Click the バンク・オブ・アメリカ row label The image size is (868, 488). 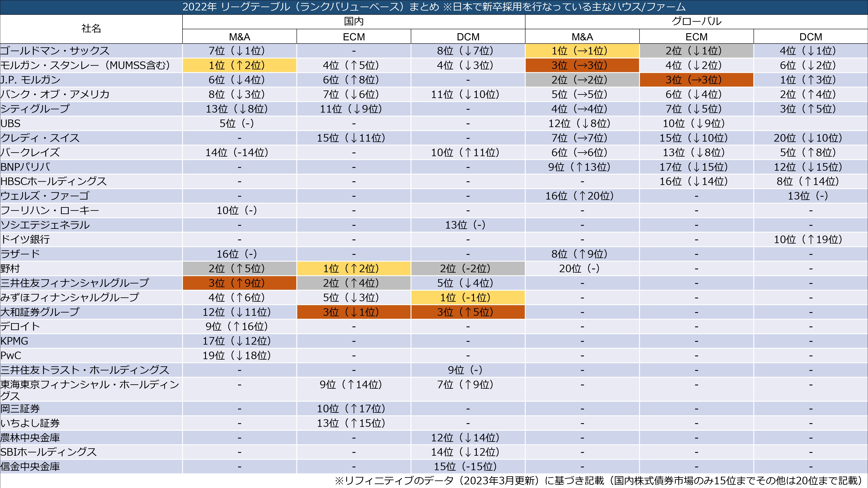55,94
